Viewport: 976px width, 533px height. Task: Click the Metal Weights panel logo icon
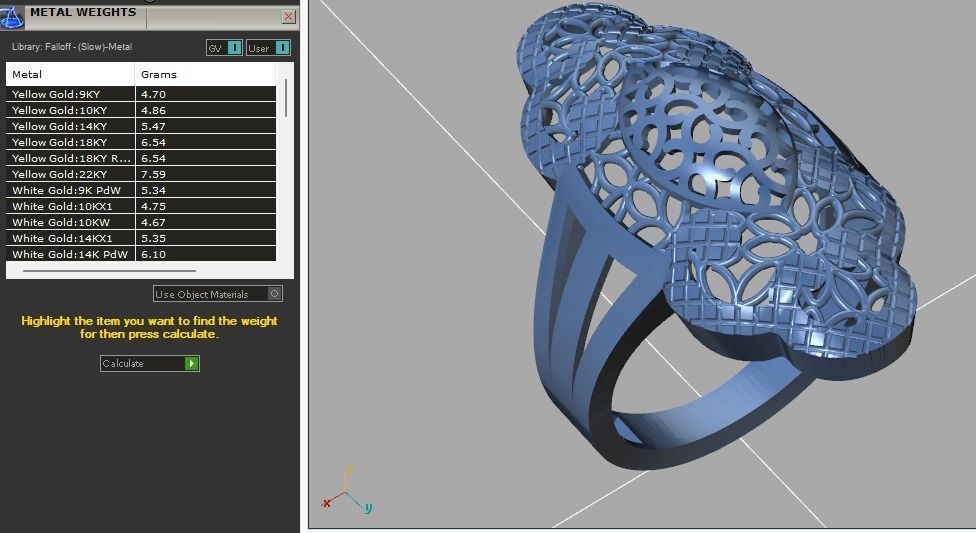12,17
